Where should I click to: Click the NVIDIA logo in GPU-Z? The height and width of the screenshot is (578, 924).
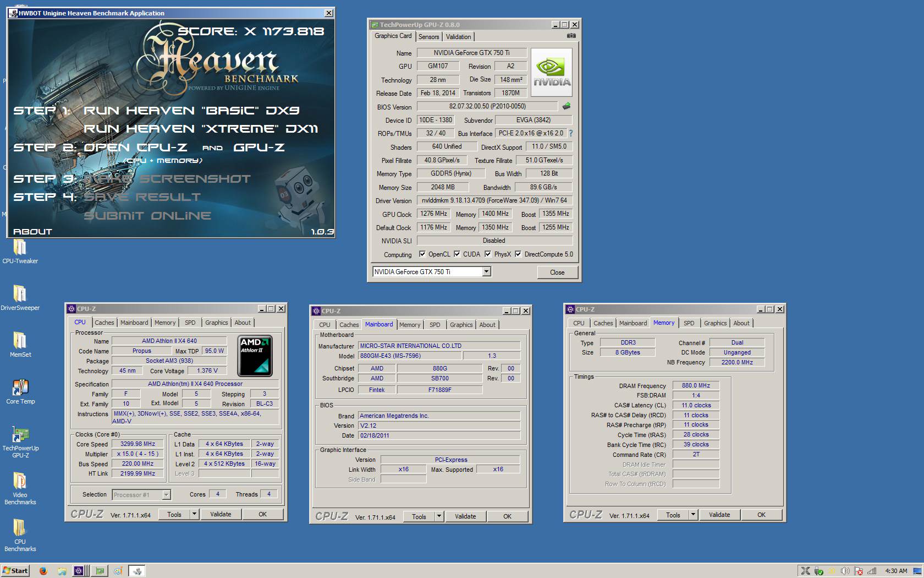551,73
